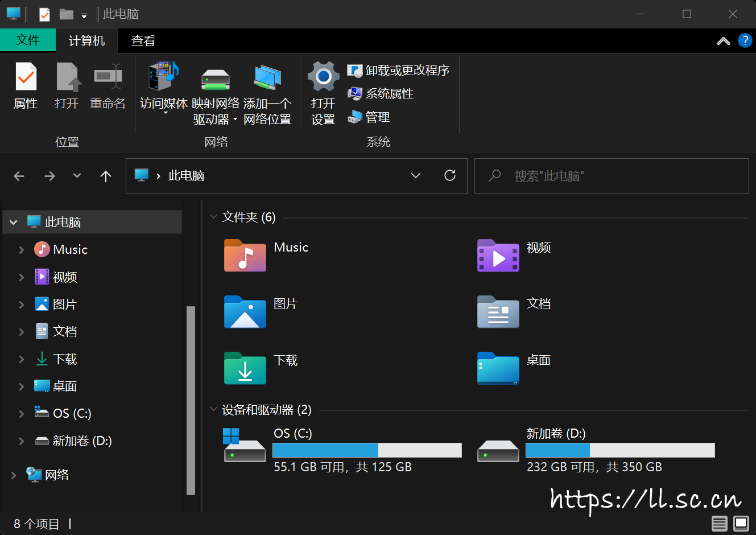Expand the 网络 tree node chevron
Viewport: 756px width, 535px height.
pyautogui.click(x=14, y=475)
